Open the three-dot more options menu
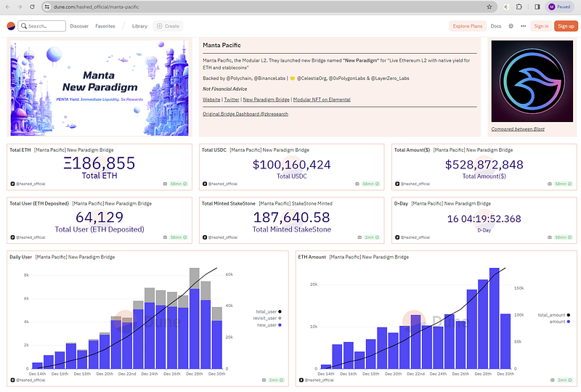This screenshot has height=392, width=581. [523, 26]
